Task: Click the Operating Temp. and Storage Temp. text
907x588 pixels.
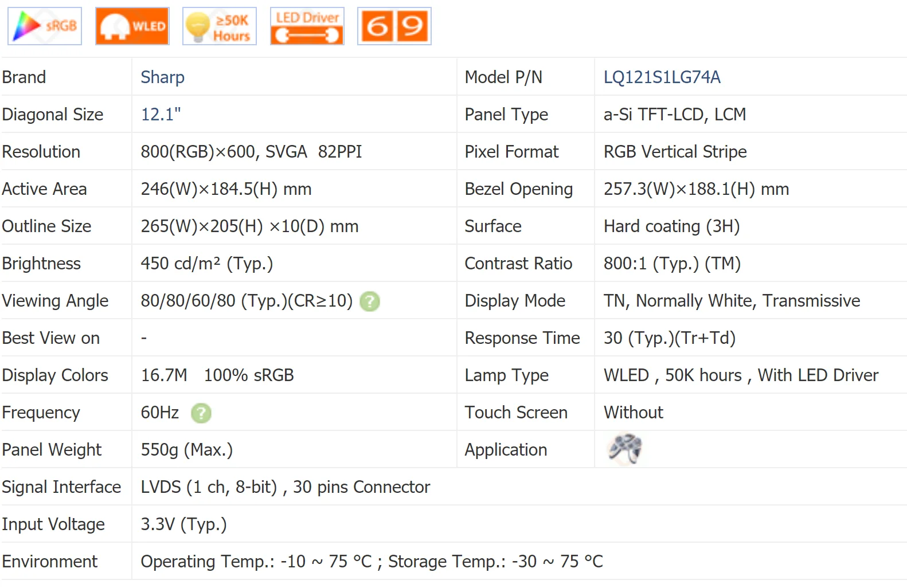Action: tap(372, 562)
